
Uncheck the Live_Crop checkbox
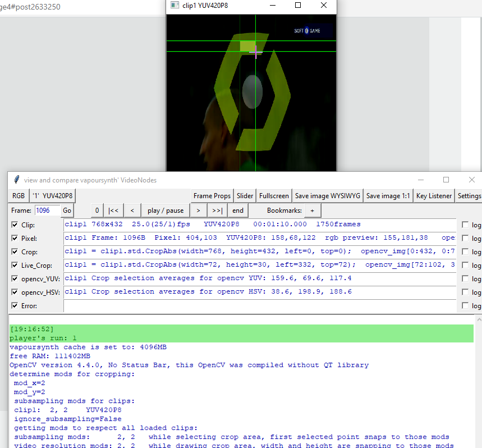point(15,265)
